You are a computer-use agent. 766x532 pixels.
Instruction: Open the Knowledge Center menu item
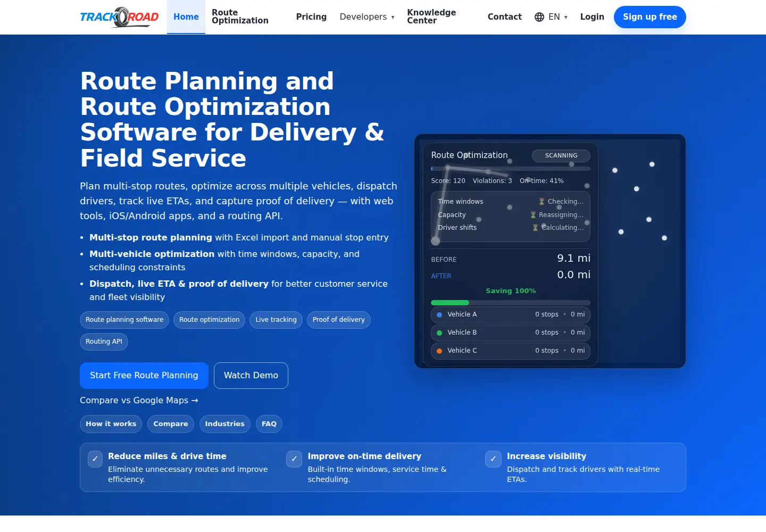431,17
